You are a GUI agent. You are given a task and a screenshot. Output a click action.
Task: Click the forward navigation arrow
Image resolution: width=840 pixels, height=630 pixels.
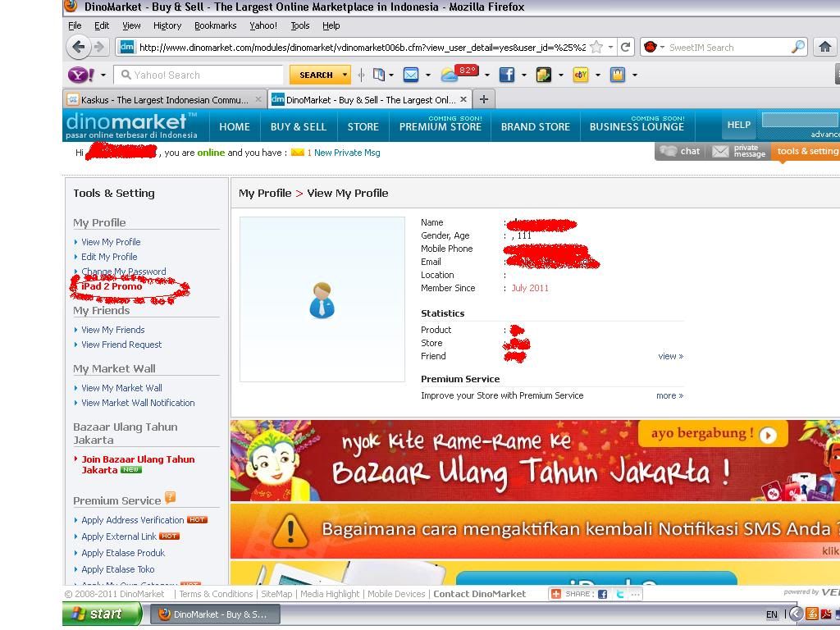point(99,47)
